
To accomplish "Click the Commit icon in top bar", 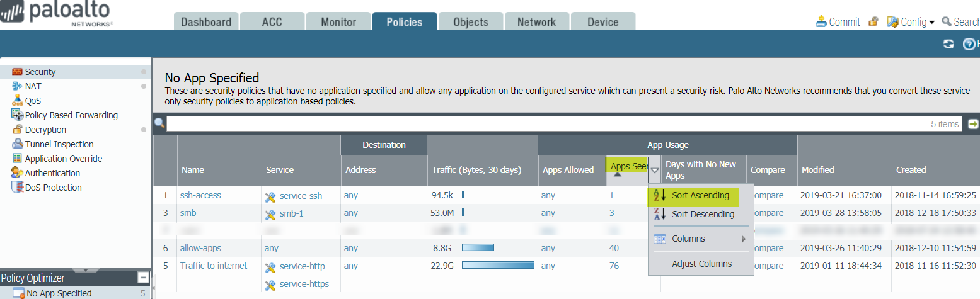I will (x=821, y=22).
